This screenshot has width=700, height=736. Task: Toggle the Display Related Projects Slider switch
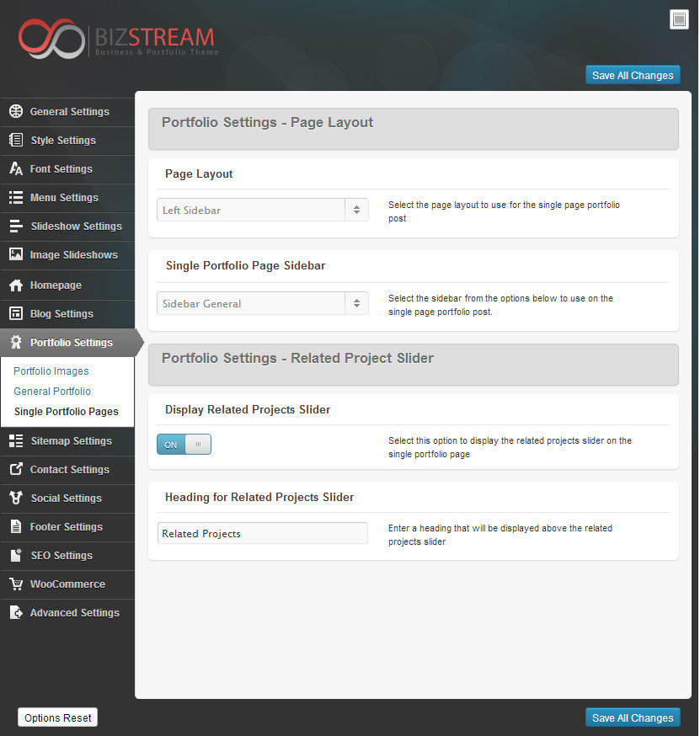coord(184,445)
